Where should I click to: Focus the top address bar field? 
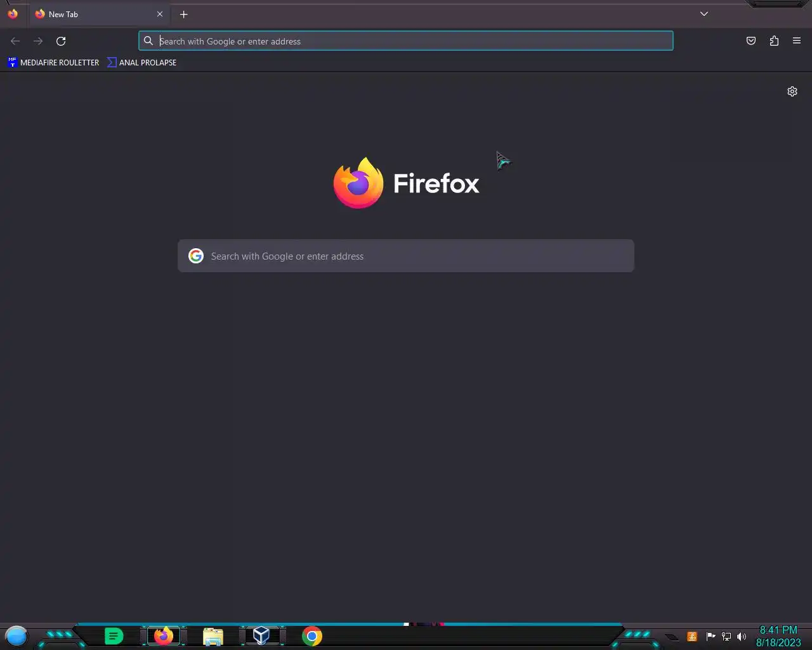pyautogui.click(x=406, y=41)
